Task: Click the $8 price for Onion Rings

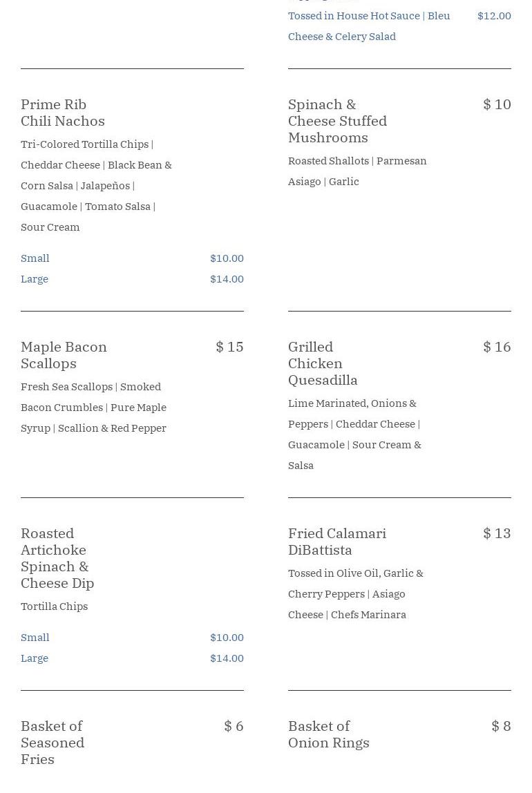Action: pos(501,726)
